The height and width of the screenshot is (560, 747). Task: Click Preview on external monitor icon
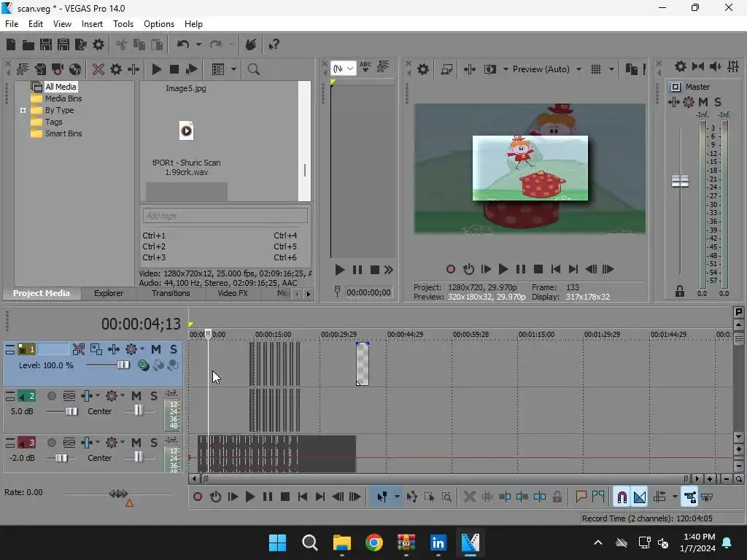(446, 69)
